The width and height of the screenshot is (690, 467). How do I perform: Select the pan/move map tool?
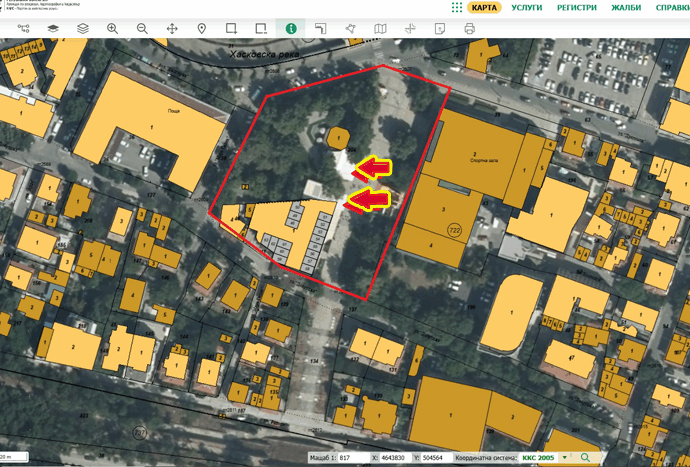coord(172,29)
